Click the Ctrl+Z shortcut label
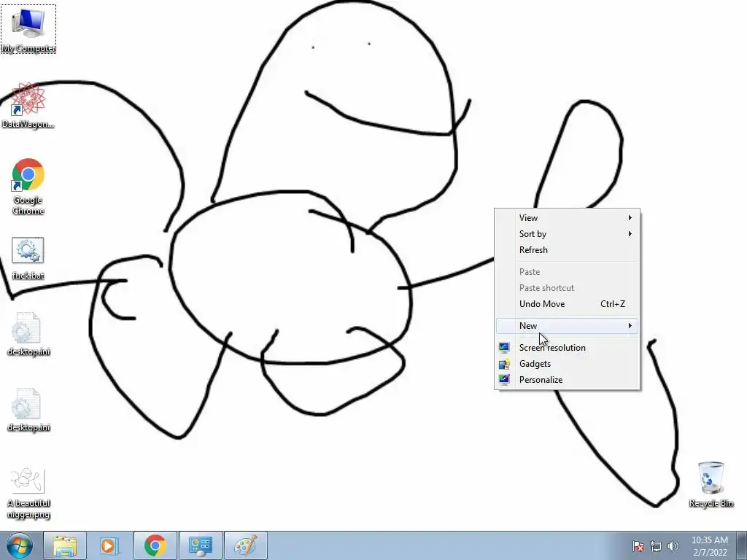 point(613,304)
